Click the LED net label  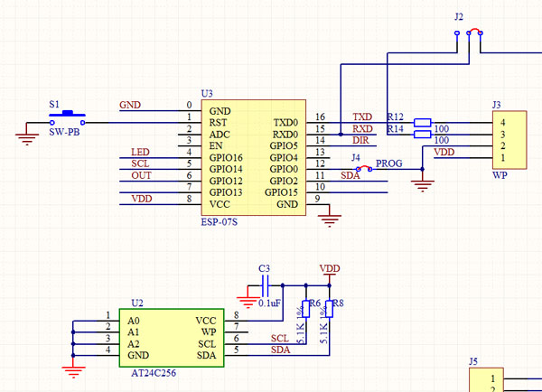140,152
